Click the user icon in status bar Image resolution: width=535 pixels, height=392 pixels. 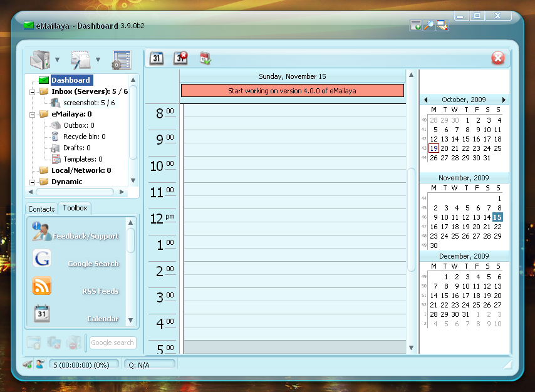point(40,364)
